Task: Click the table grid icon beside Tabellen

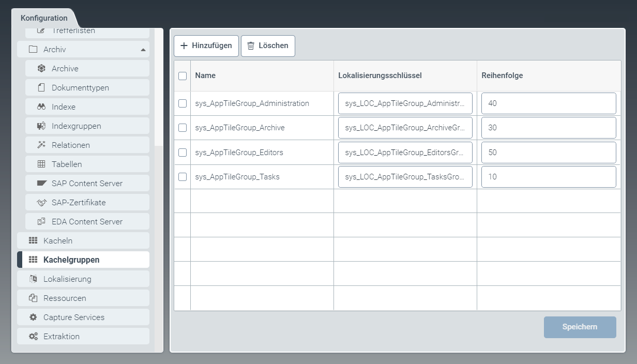Action: 41,164
